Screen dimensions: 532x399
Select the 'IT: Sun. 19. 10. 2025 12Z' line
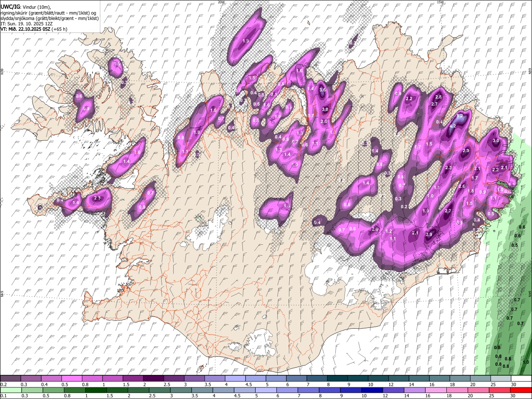coord(27,24)
